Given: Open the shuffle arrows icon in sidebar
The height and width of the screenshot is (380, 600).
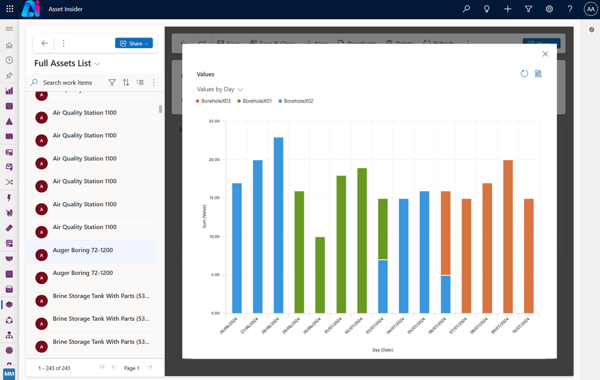Looking at the screenshot, I should 9,182.
